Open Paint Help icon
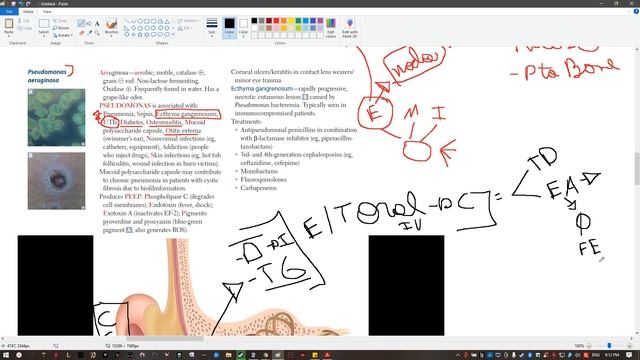The height and width of the screenshot is (360, 640). (x=636, y=11)
